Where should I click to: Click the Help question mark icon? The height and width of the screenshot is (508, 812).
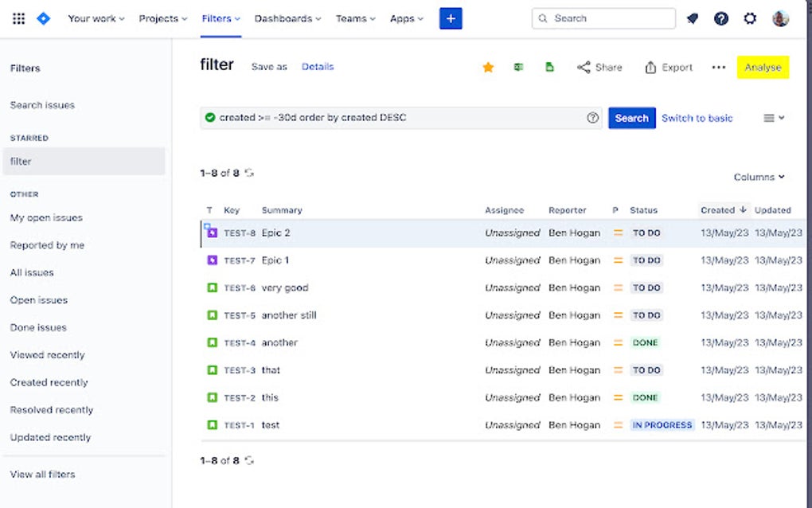(x=720, y=18)
